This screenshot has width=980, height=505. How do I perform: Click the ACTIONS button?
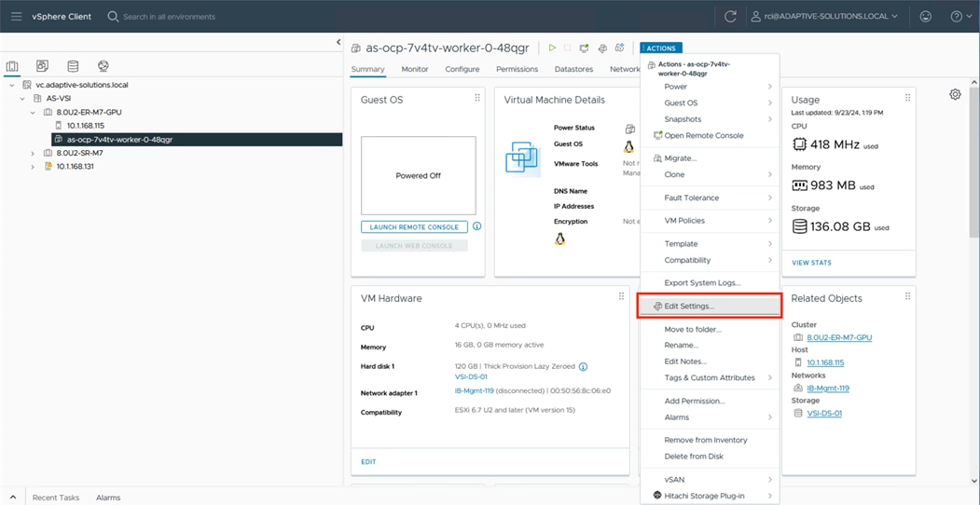coord(661,48)
